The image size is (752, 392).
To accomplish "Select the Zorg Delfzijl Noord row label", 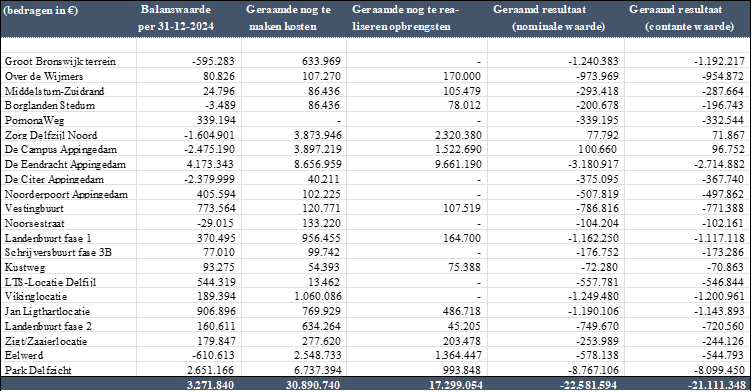I will coord(51,135).
